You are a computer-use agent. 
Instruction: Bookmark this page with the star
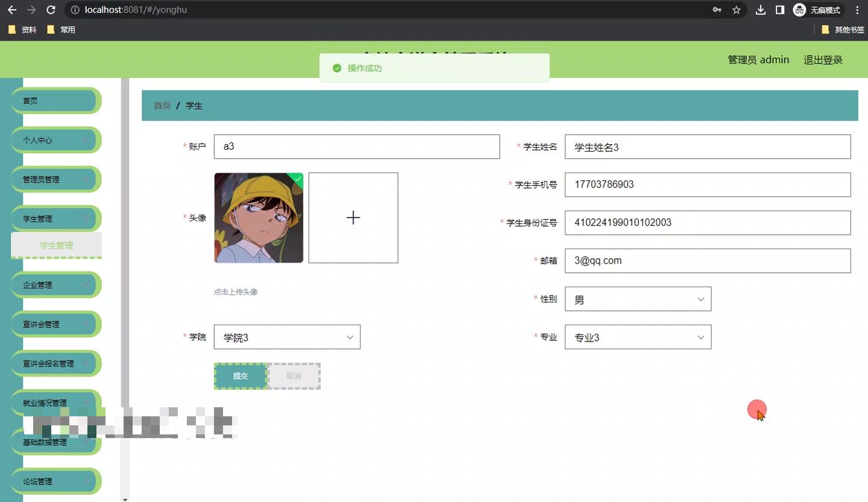pos(736,10)
